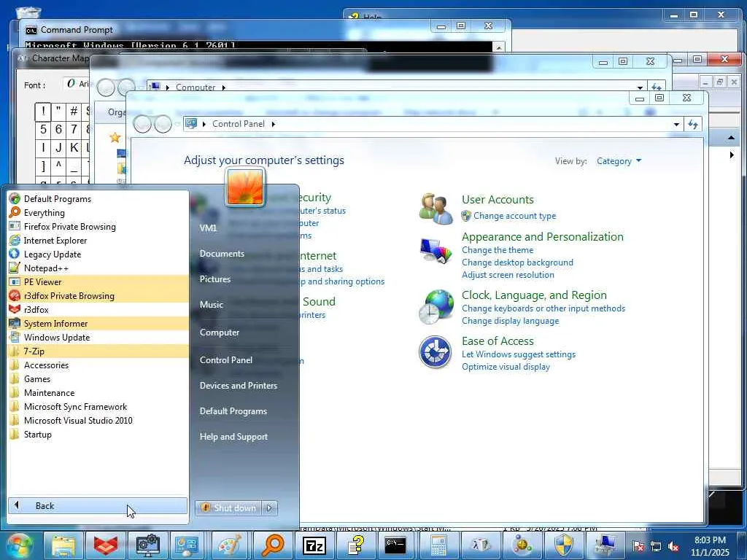Screen dimensions: 747x560
Task: Click Help question mark taskbar icon
Action: 356,545
